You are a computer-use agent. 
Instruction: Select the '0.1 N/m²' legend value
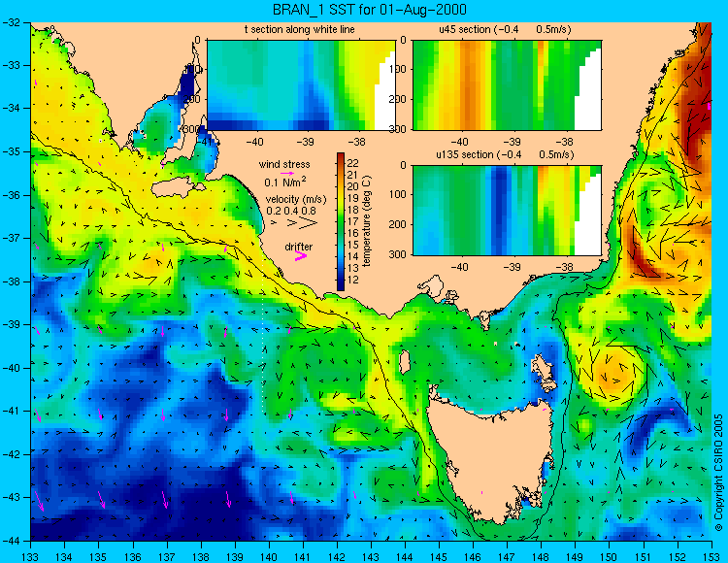[285, 182]
